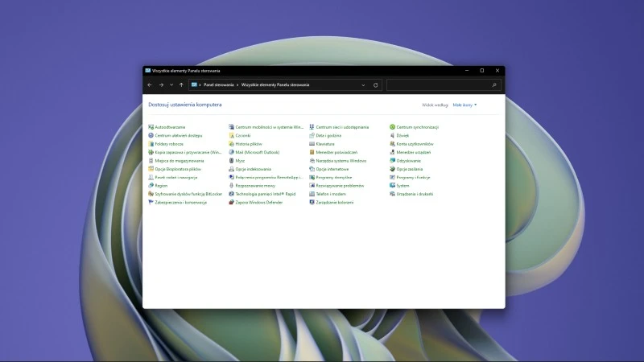Open Szyfrowanie dysków funkcją BitLocker
The height and width of the screenshot is (362, 644).
[x=185, y=194]
